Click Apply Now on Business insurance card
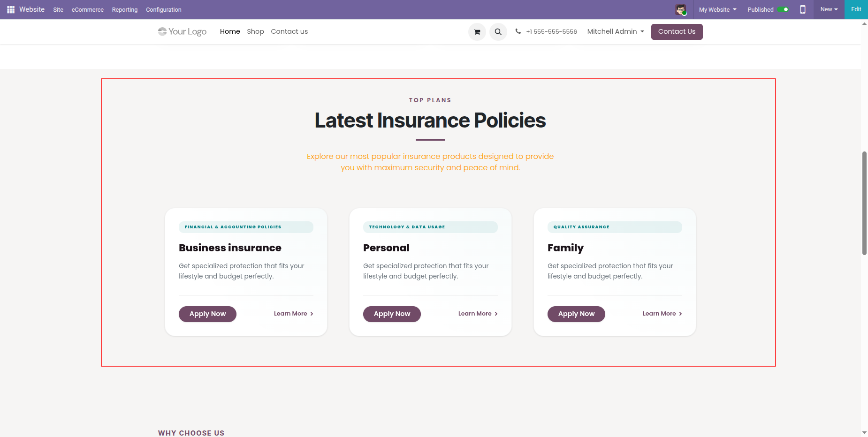This screenshot has width=868, height=437. click(207, 314)
